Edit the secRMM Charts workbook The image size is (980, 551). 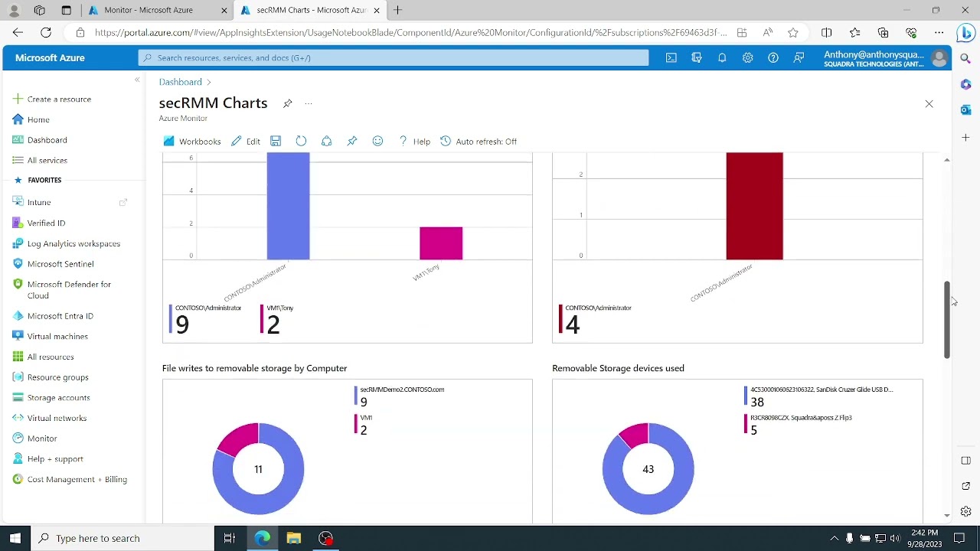point(246,141)
